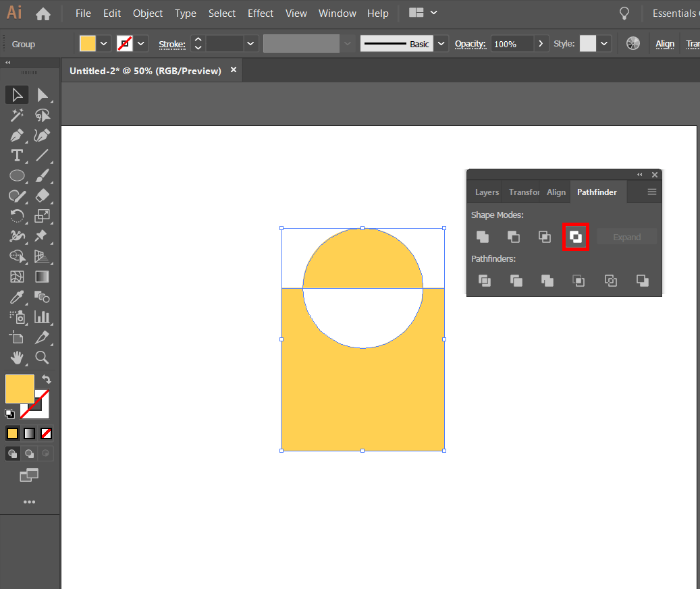Select the Hand tool
This screenshot has height=589, width=700.
point(17,358)
